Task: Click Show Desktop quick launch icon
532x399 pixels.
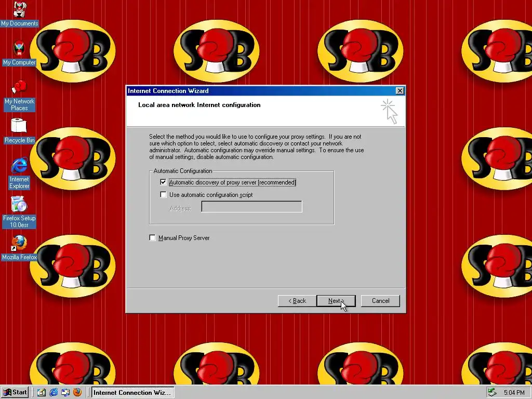Action: pos(42,393)
